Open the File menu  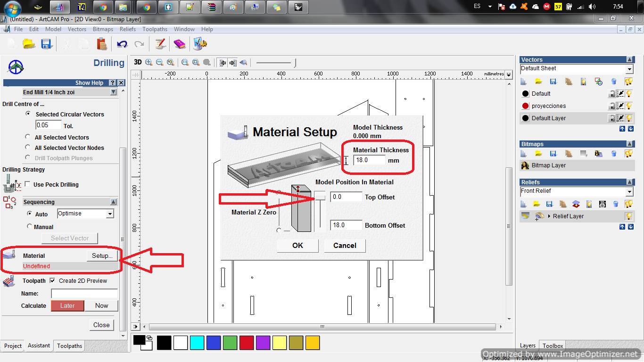click(x=18, y=29)
